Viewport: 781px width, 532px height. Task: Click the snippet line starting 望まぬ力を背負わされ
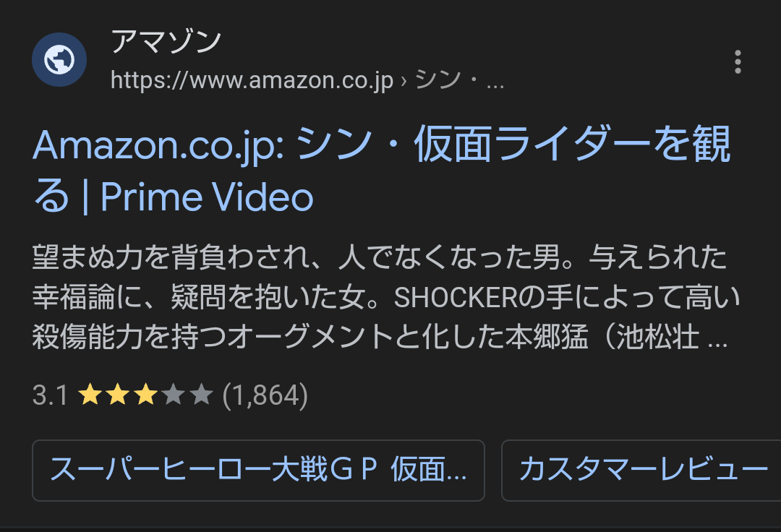pyautogui.click(x=380, y=258)
